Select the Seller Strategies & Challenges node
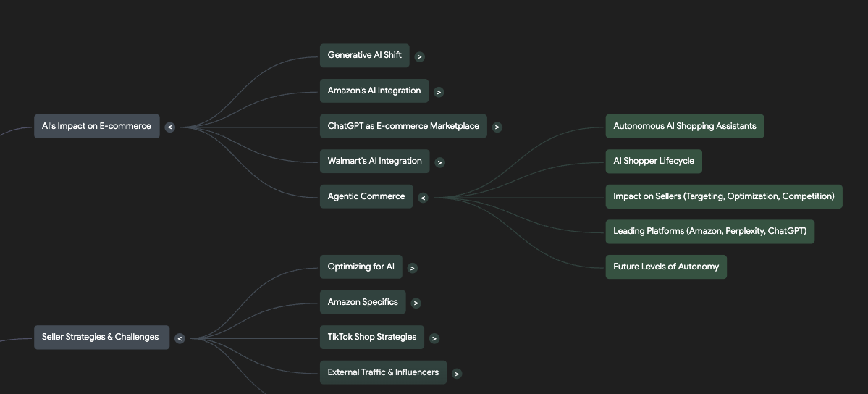 point(102,338)
